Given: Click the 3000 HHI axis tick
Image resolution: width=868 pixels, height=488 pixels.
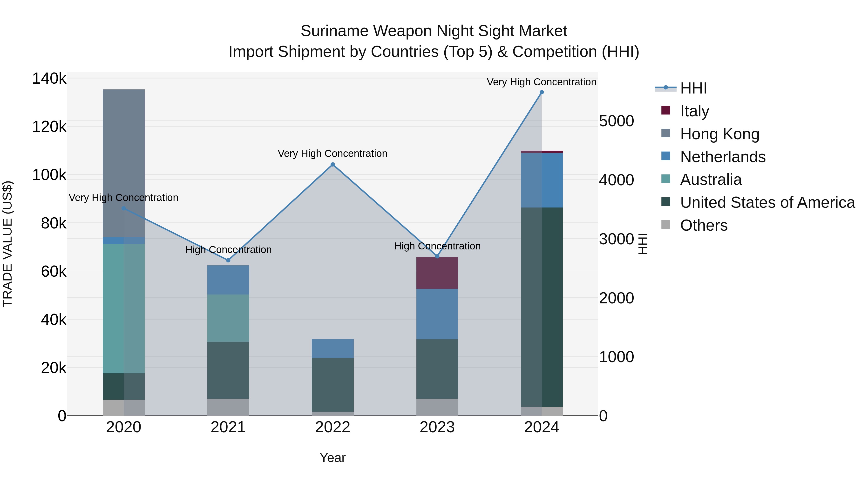Looking at the screenshot, I should coord(617,239).
